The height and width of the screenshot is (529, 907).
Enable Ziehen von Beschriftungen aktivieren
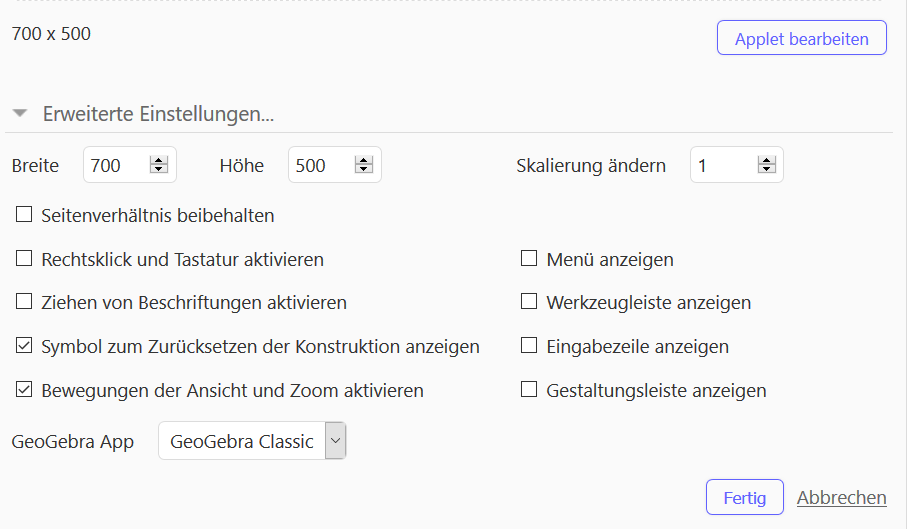24,302
